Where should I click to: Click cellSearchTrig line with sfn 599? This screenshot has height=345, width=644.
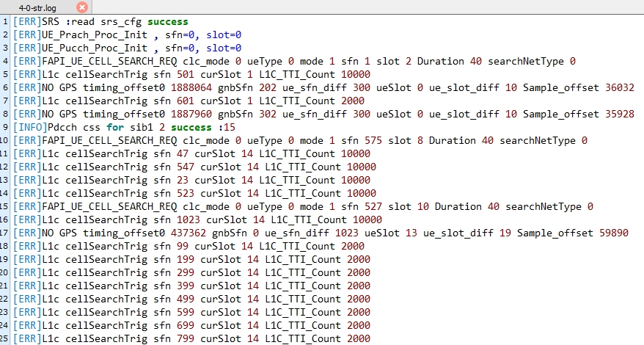191,312
